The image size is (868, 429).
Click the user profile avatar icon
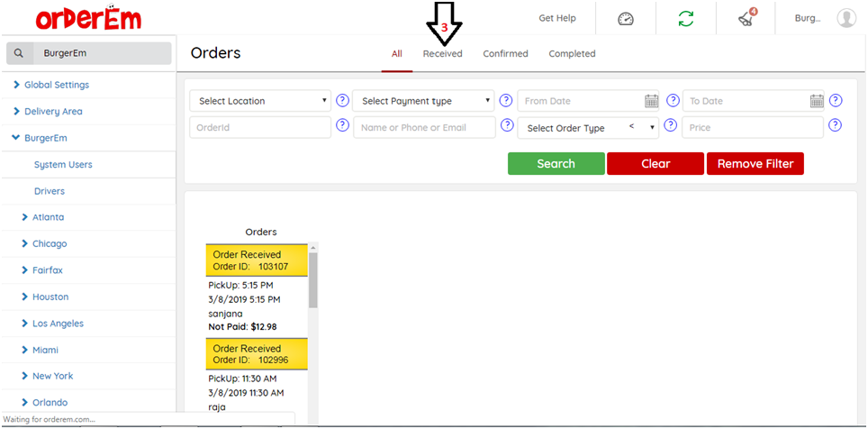click(845, 18)
